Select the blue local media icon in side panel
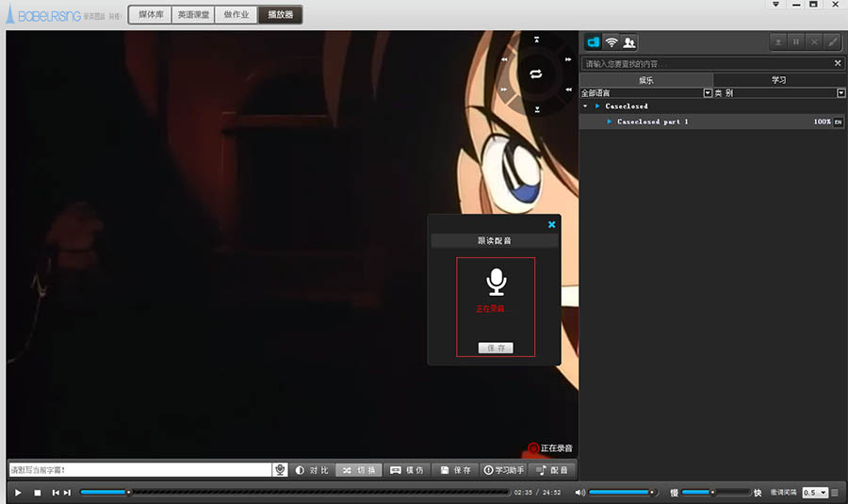This screenshot has height=504, width=848. [594, 42]
